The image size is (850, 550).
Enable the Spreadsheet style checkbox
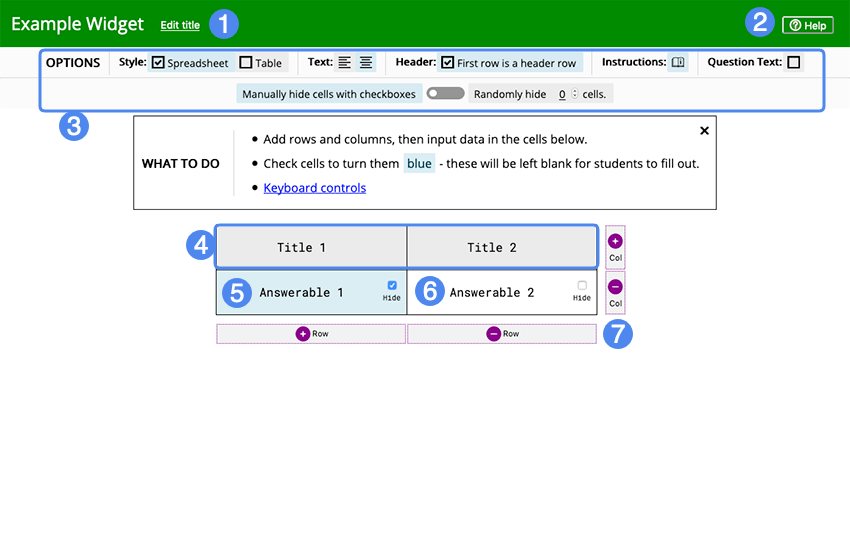click(x=158, y=62)
